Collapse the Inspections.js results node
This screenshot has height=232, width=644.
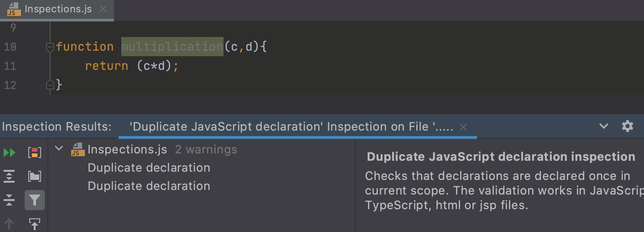tap(59, 149)
